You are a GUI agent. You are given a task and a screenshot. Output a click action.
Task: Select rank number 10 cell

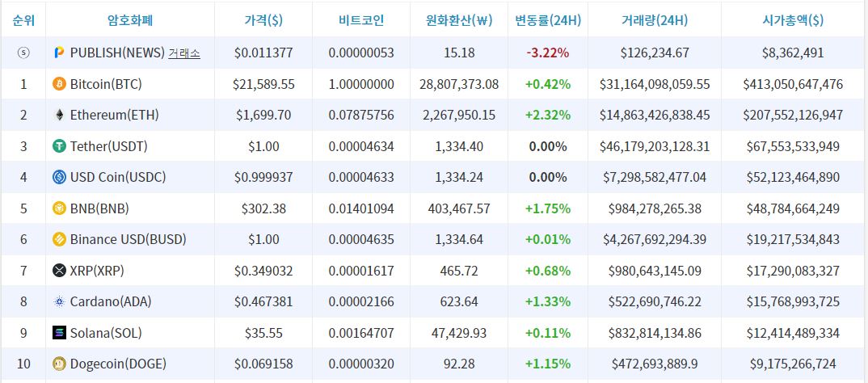(23, 364)
